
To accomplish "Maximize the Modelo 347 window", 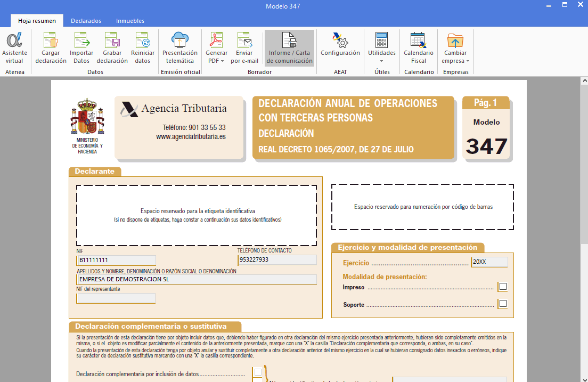I will coord(565,5).
